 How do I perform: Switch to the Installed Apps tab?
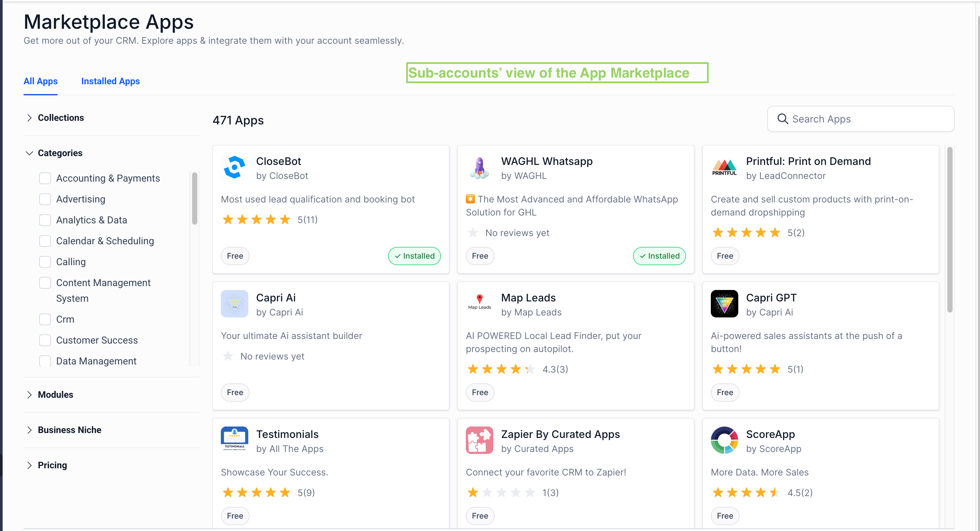click(x=110, y=81)
